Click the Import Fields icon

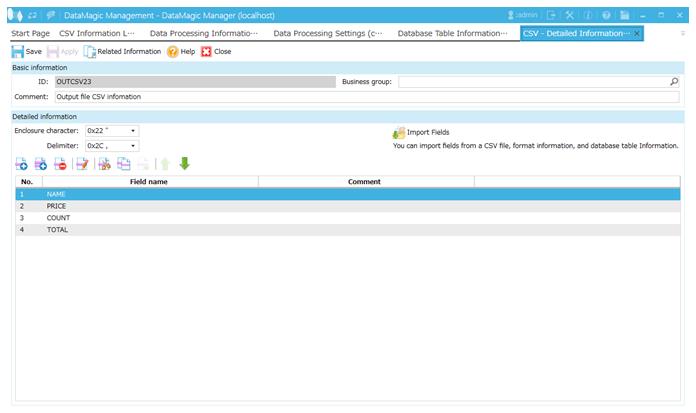tap(399, 132)
